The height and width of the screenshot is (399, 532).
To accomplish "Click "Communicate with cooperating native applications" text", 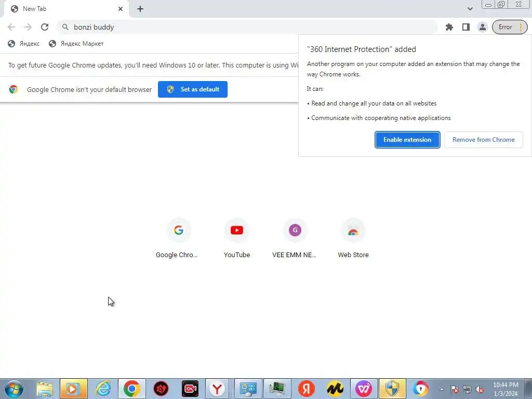I will pyautogui.click(x=381, y=118).
